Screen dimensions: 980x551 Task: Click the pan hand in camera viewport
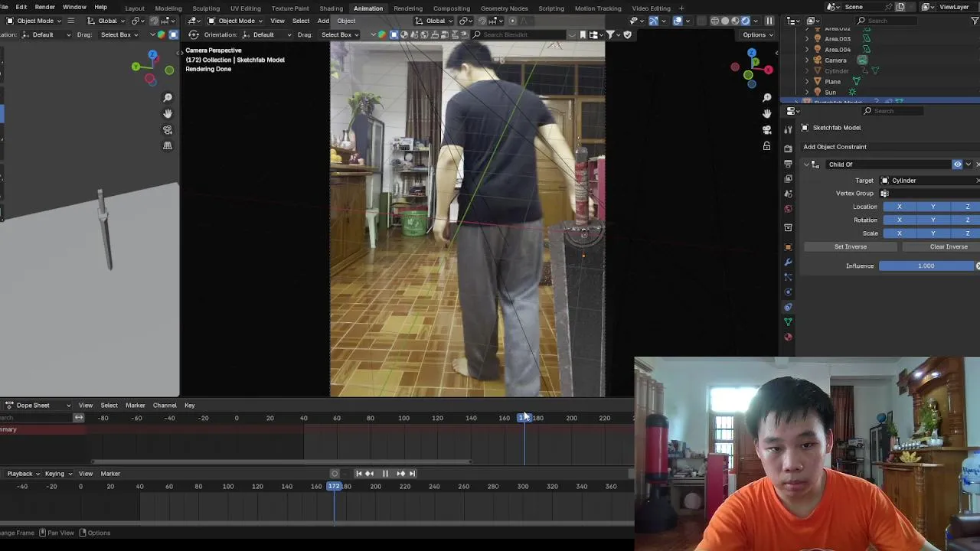tap(766, 113)
